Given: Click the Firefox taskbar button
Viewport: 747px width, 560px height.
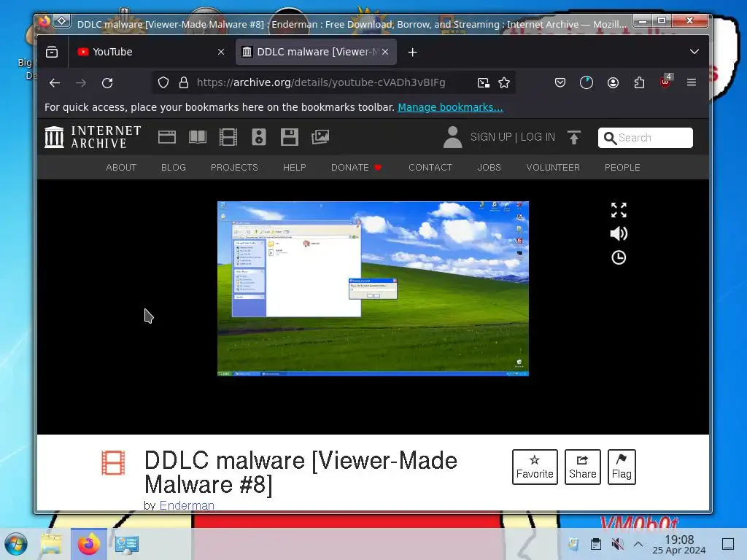Looking at the screenshot, I should point(88,544).
